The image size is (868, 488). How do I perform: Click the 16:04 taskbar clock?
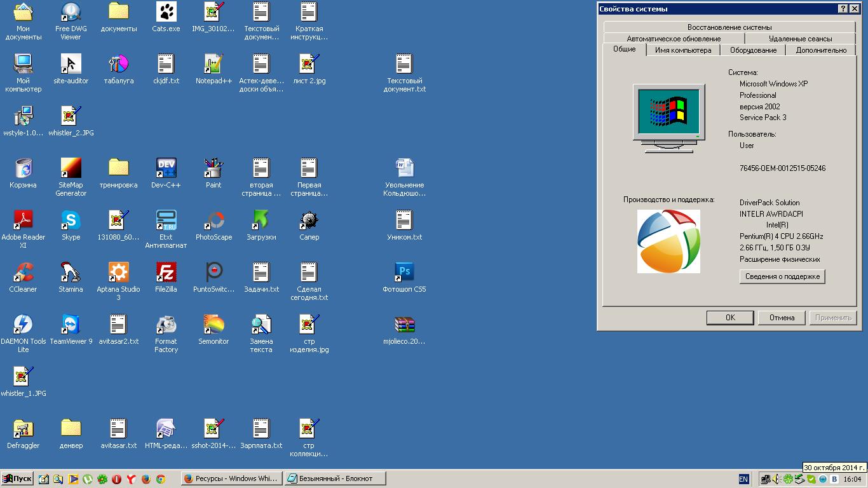pyautogui.click(x=852, y=479)
